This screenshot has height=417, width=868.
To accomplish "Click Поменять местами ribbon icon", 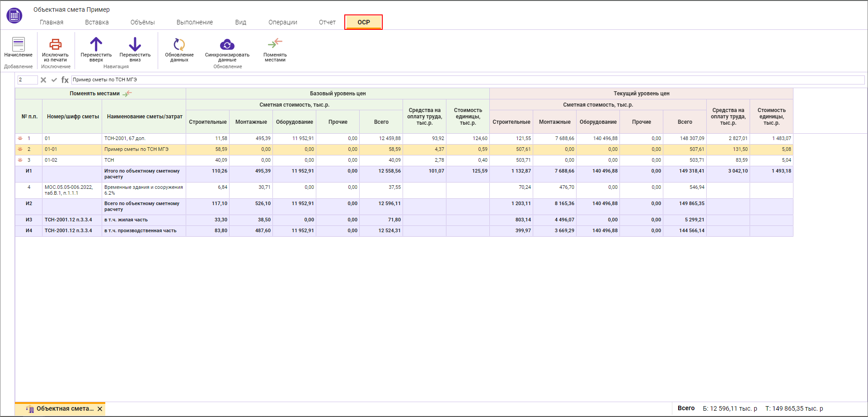I will coord(275,43).
